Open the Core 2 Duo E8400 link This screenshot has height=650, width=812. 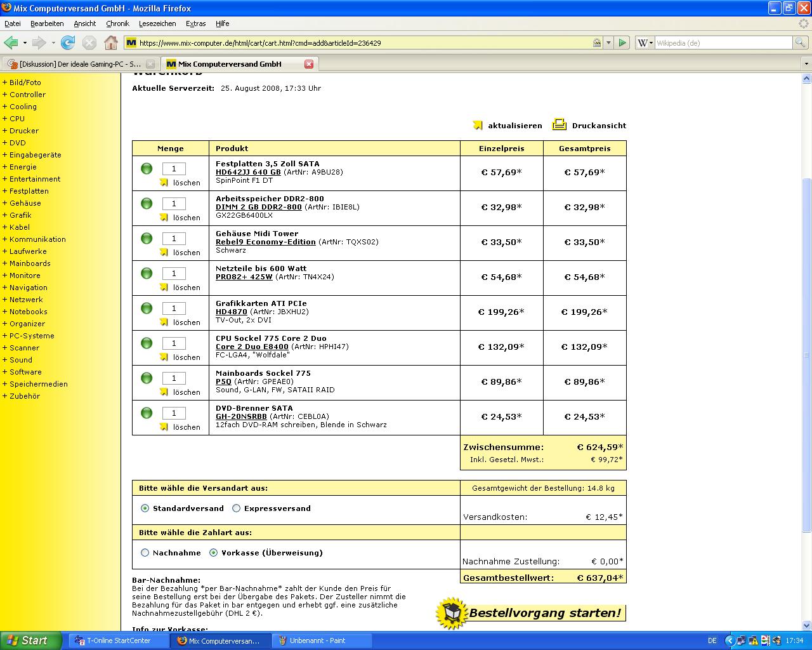[x=252, y=347]
